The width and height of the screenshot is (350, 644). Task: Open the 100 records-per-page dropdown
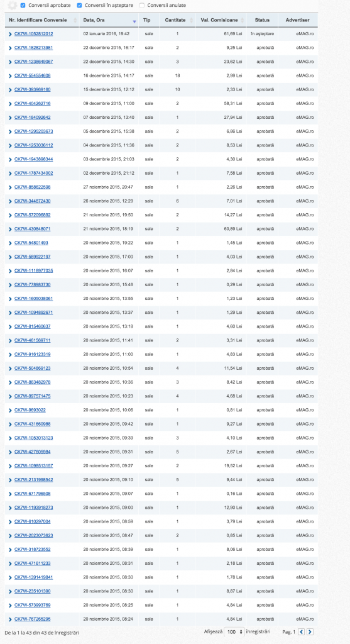point(234,631)
